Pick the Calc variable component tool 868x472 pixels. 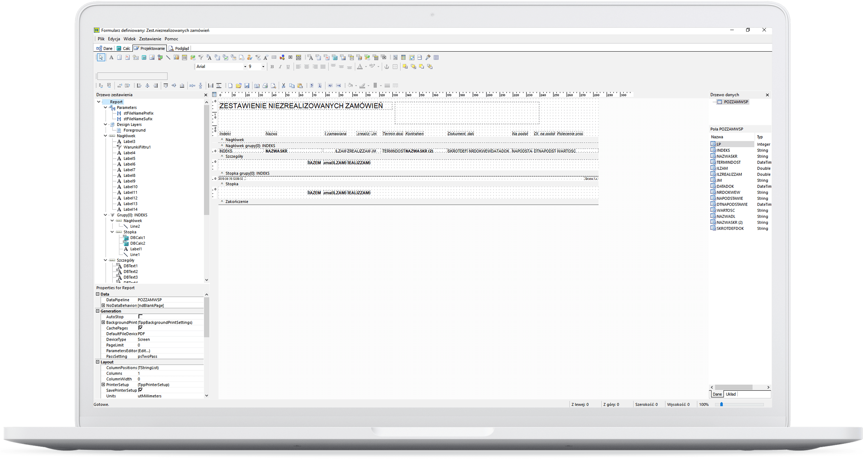click(x=144, y=57)
